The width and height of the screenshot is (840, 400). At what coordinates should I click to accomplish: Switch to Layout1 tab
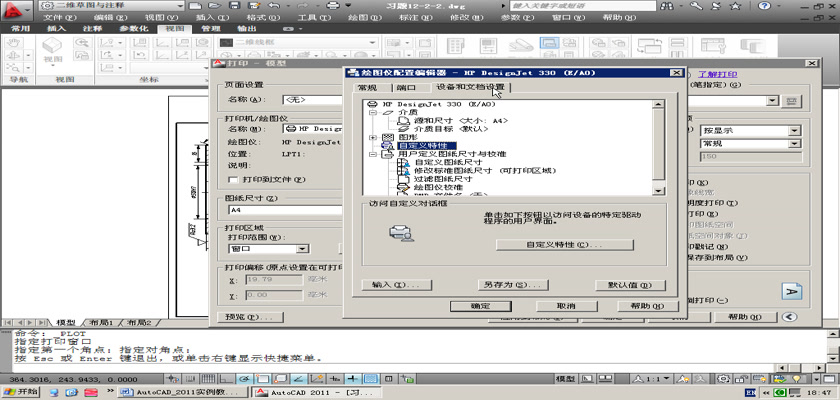pyautogui.click(x=101, y=323)
